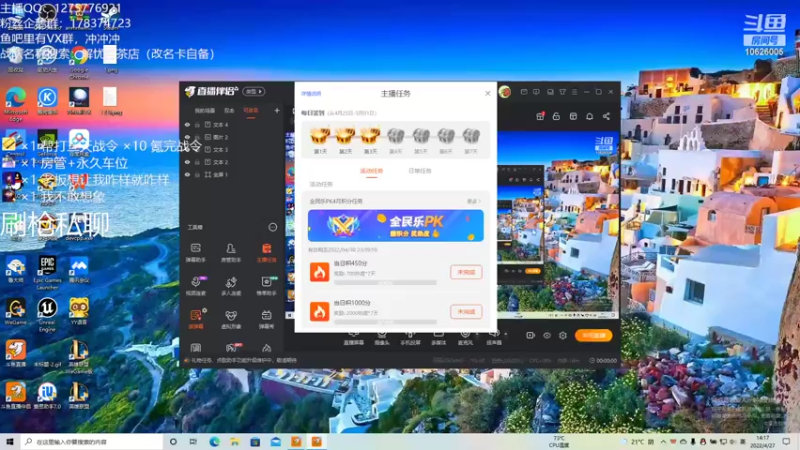The height and width of the screenshot is (450, 800).
Task: Switch to the 日常任务 tab
Action: (x=420, y=171)
